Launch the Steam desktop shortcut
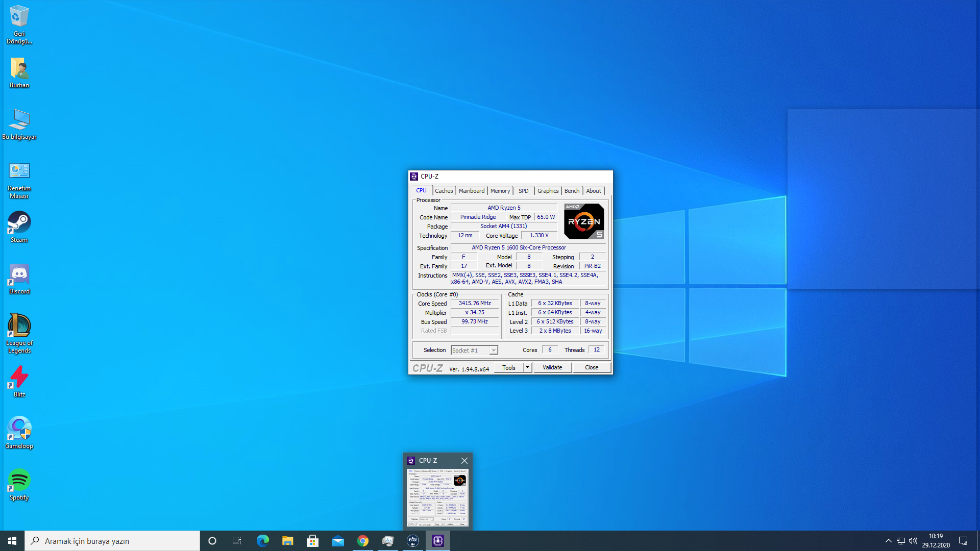Viewport: 980px width, 551px height. 19,227
